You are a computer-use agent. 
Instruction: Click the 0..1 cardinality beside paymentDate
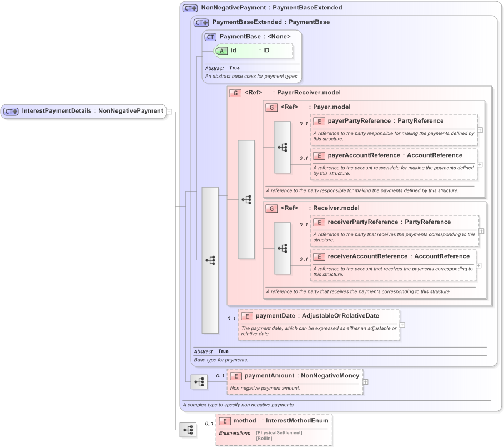click(x=231, y=319)
